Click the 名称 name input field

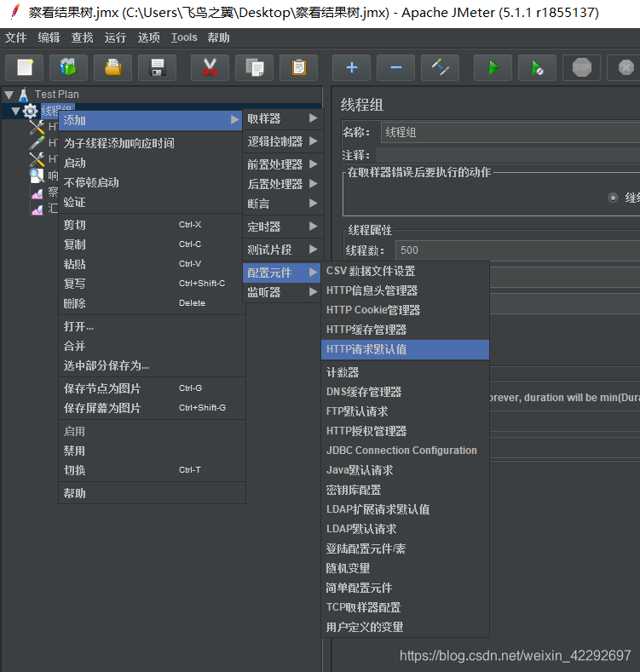(510, 132)
